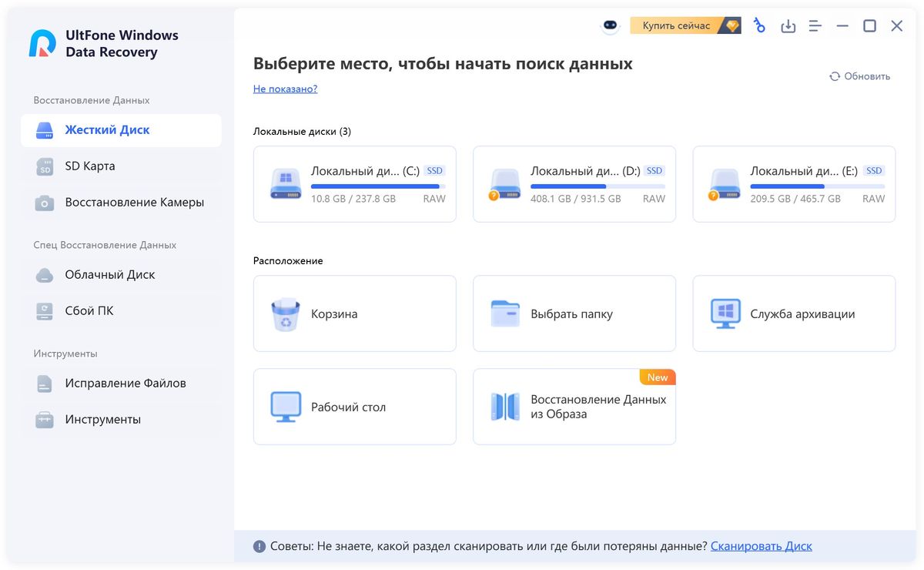Select the Выбрать папку folder icon
924x570 pixels.
click(505, 314)
